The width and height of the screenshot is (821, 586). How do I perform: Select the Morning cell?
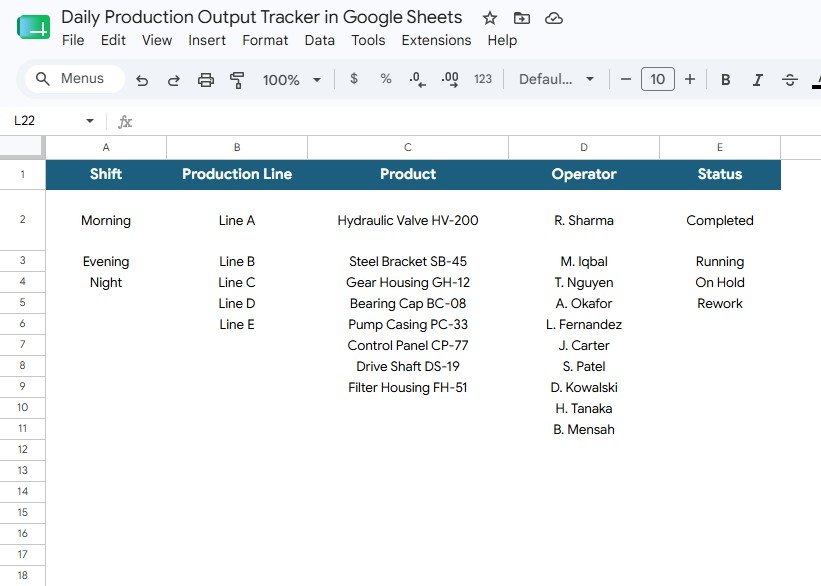pos(106,220)
